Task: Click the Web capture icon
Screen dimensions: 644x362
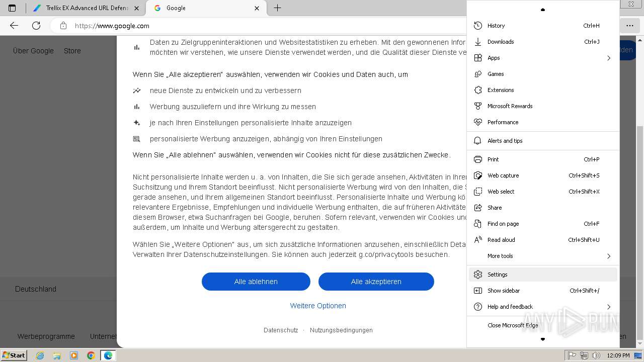Action: (478, 175)
